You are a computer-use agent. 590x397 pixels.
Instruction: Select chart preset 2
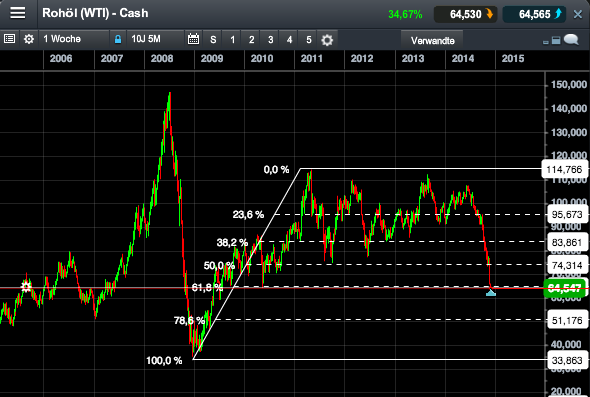251,40
